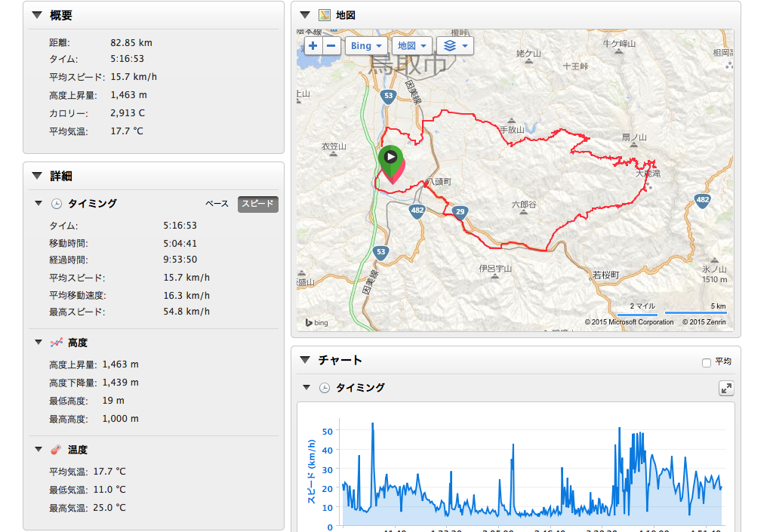This screenshot has height=532, width=773.
Task: Open the map layers dropdown
Action: click(x=454, y=45)
